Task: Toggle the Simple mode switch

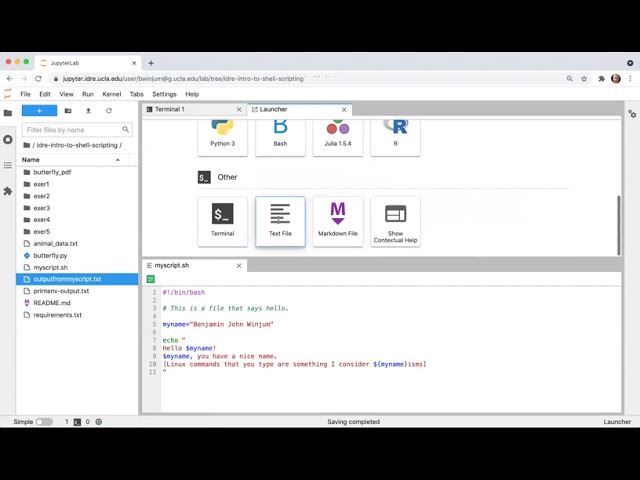Action: click(x=44, y=422)
